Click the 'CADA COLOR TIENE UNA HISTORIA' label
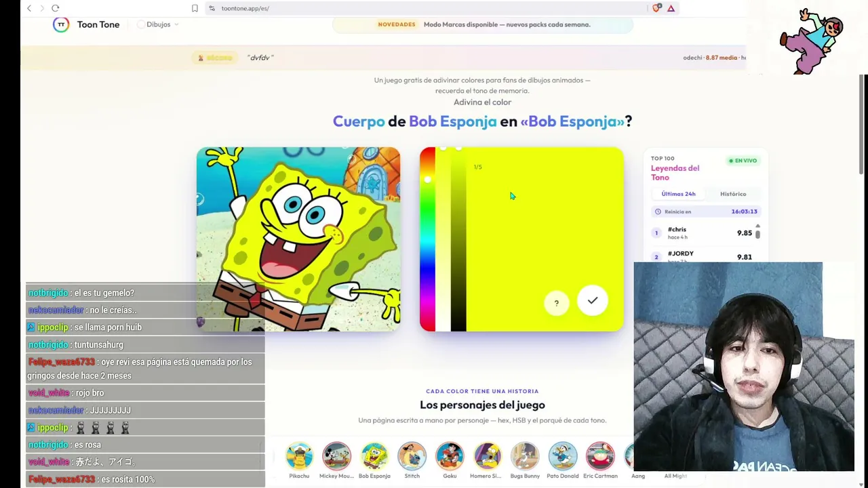868x488 pixels. coord(482,391)
